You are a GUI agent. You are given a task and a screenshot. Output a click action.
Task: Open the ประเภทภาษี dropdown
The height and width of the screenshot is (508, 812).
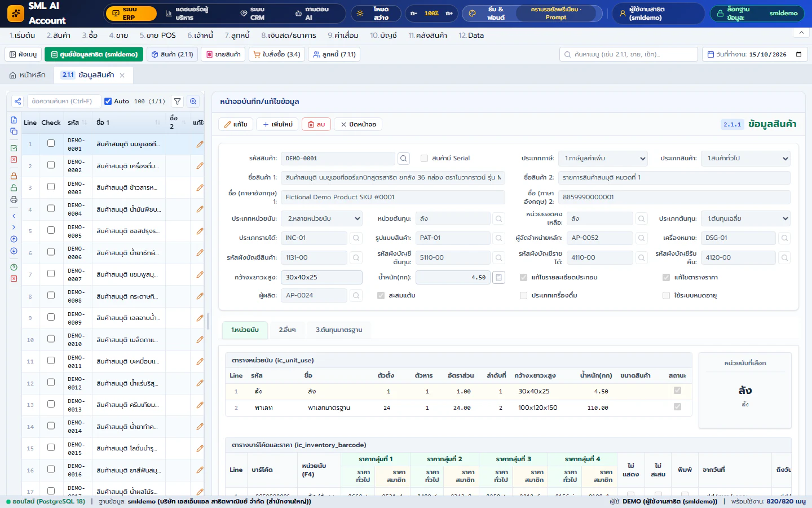tap(603, 159)
